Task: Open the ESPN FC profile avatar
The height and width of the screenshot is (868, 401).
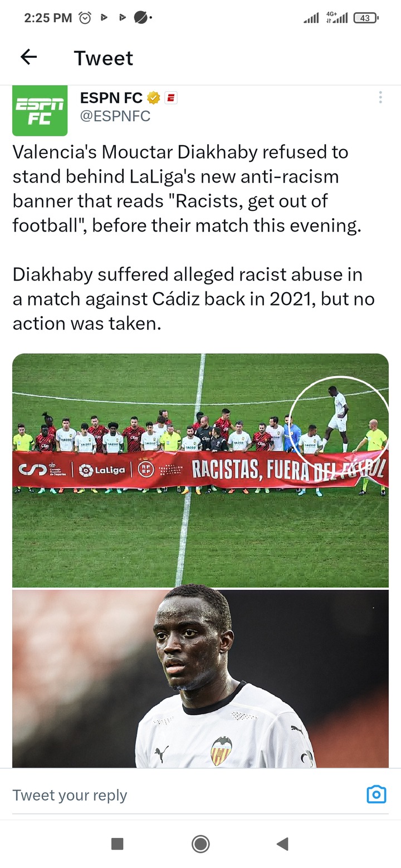Action: coord(40,111)
